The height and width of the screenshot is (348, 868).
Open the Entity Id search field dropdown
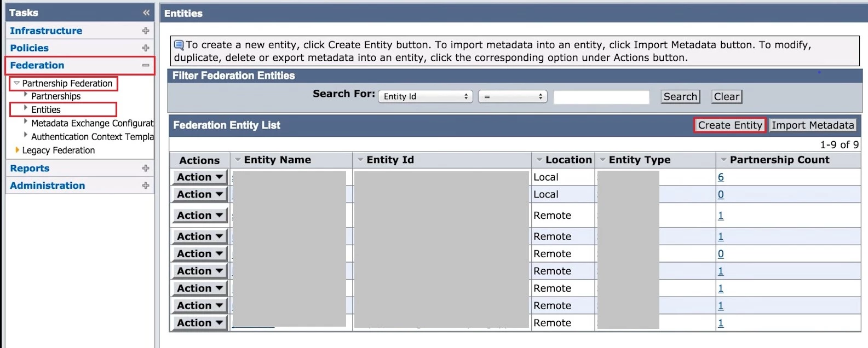point(426,97)
